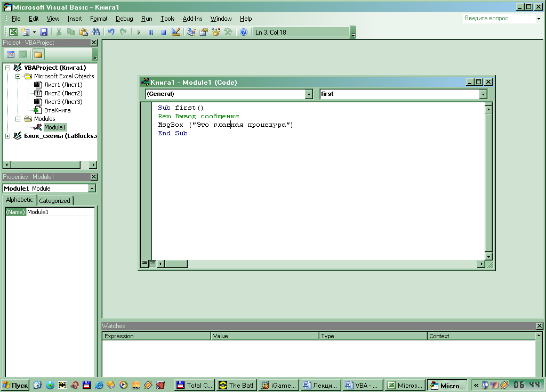Click the Redo arrow icon
Image resolution: width=546 pixels, height=392 pixels.
(x=123, y=32)
